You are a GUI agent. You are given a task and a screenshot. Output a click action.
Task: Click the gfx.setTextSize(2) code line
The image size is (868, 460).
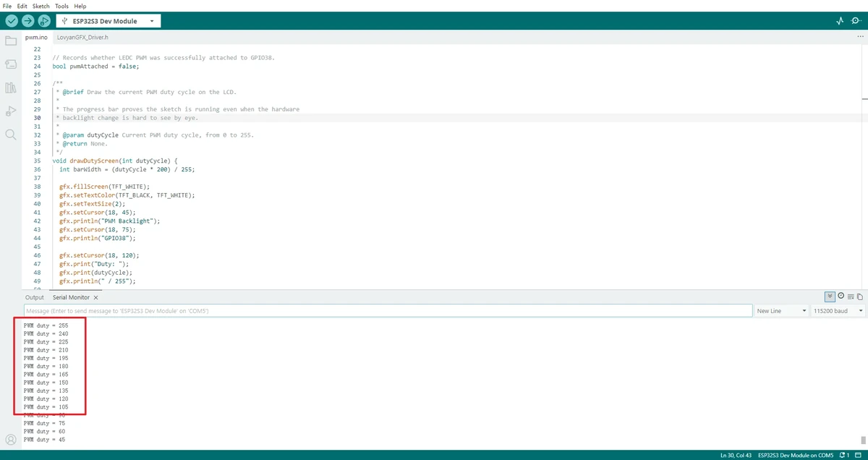tap(94, 204)
